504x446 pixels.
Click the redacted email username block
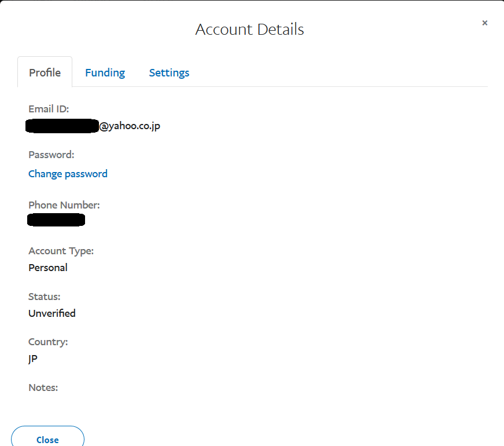62,126
